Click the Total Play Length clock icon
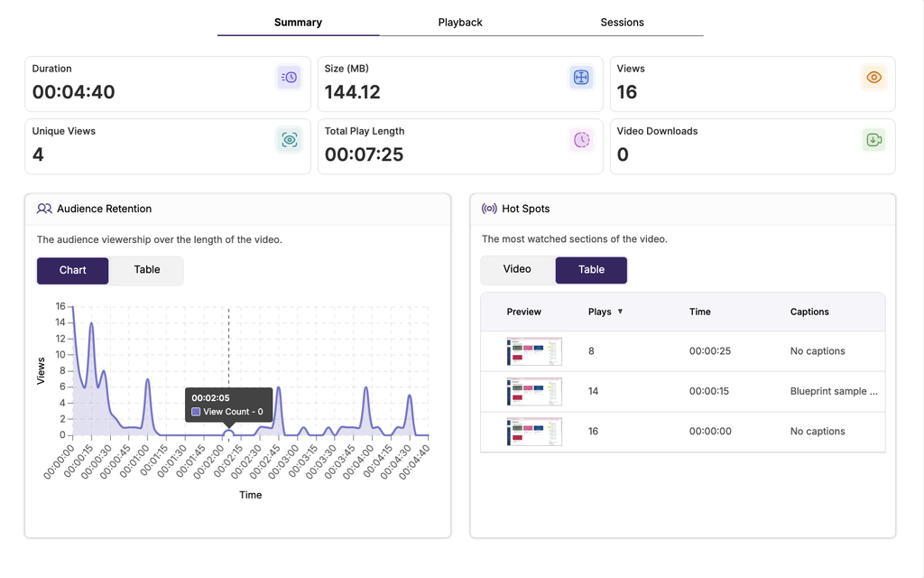 tap(581, 140)
